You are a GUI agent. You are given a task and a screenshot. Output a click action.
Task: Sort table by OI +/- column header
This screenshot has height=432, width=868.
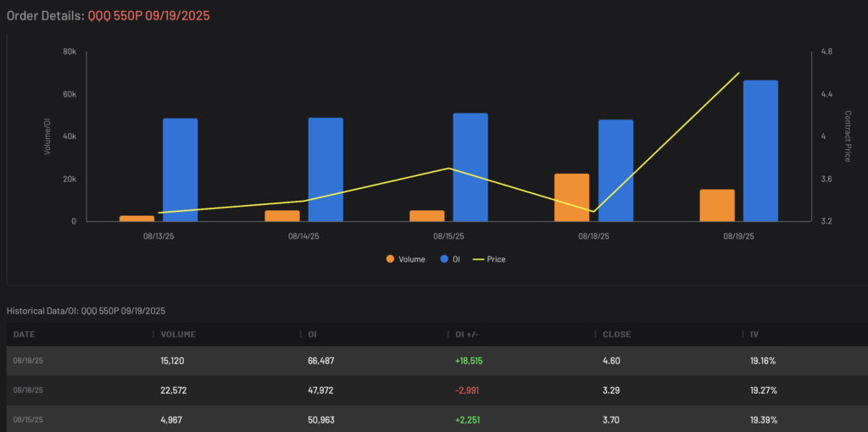point(467,335)
